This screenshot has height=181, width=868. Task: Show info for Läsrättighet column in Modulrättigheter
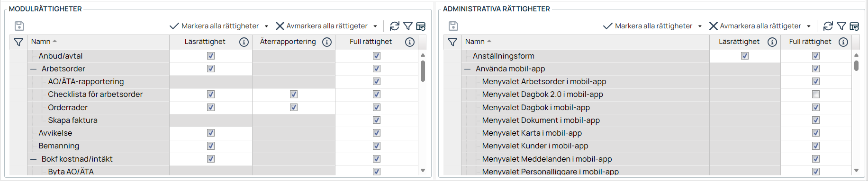click(x=244, y=42)
